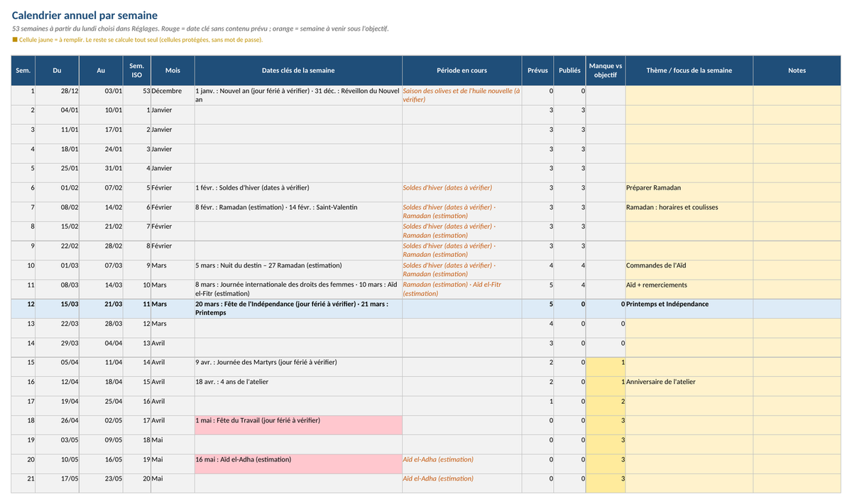Select the 'Sem. ISO' column header
Image resolution: width=852 pixels, height=504 pixels.
(137, 70)
